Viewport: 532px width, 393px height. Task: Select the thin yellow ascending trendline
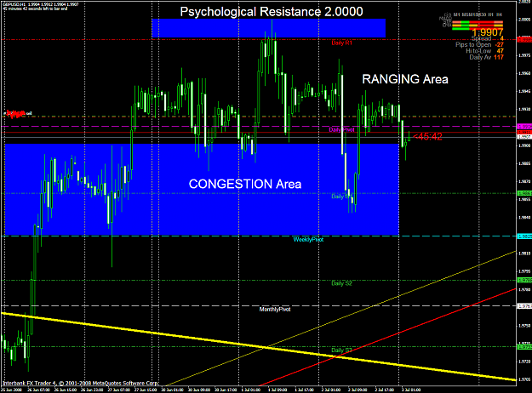pos(340,318)
